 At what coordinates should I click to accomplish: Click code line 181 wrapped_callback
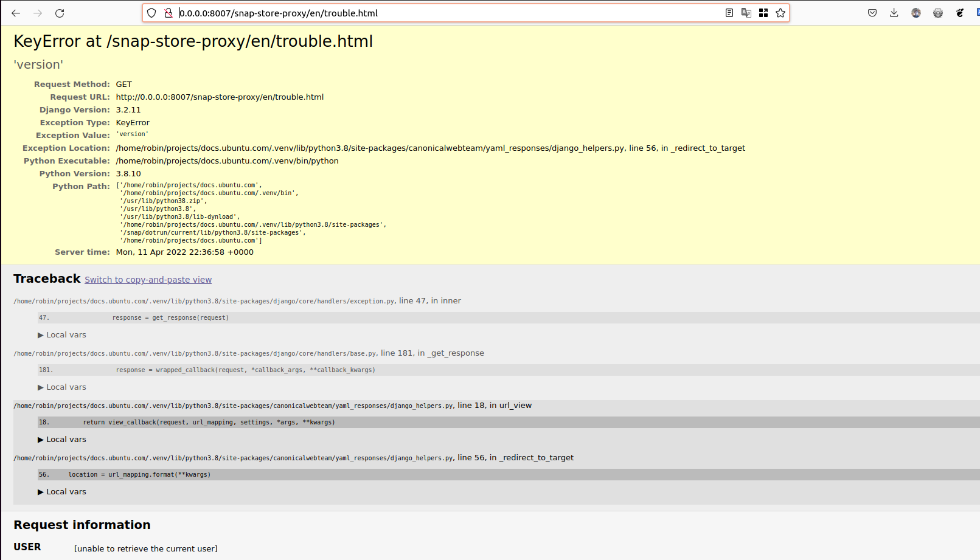click(509, 370)
